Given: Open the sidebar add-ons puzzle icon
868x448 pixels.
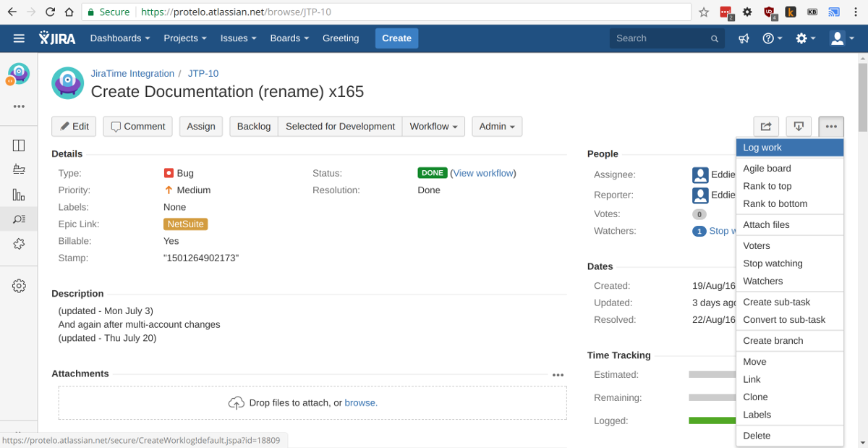Looking at the screenshot, I should click(19, 244).
